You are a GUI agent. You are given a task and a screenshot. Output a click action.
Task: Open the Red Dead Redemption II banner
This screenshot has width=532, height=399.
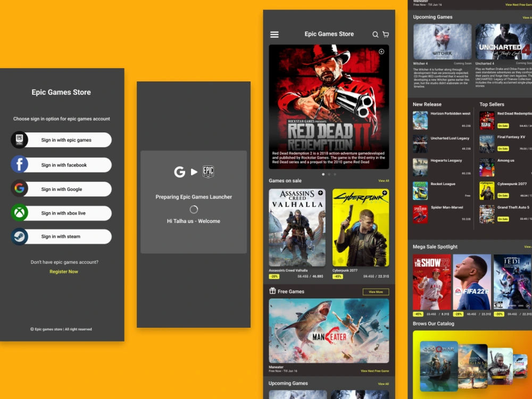click(x=329, y=106)
